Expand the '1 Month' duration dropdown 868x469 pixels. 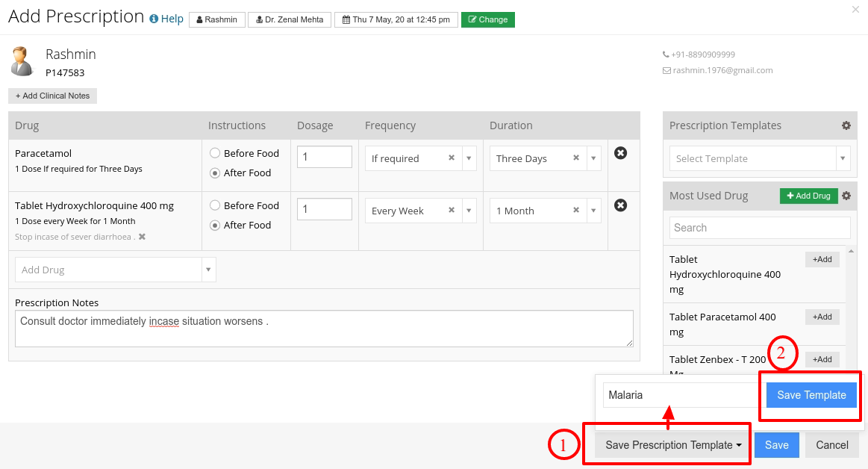pos(593,211)
